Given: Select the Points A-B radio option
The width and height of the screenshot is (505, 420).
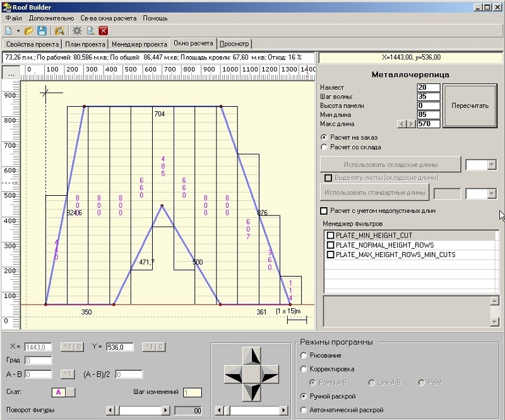Looking at the screenshot, I should pyautogui.click(x=312, y=383).
